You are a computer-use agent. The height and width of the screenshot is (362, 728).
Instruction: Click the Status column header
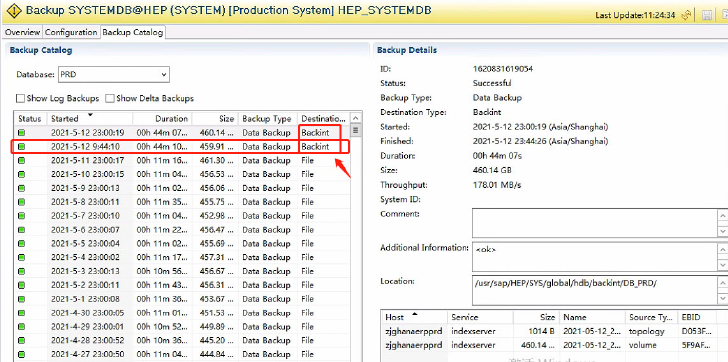pyautogui.click(x=30, y=119)
